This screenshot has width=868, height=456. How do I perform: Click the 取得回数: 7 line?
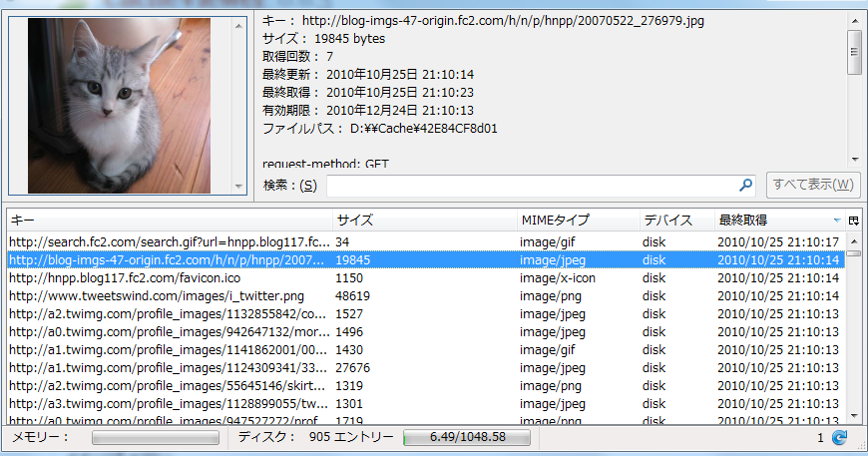(x=298, y=57)
